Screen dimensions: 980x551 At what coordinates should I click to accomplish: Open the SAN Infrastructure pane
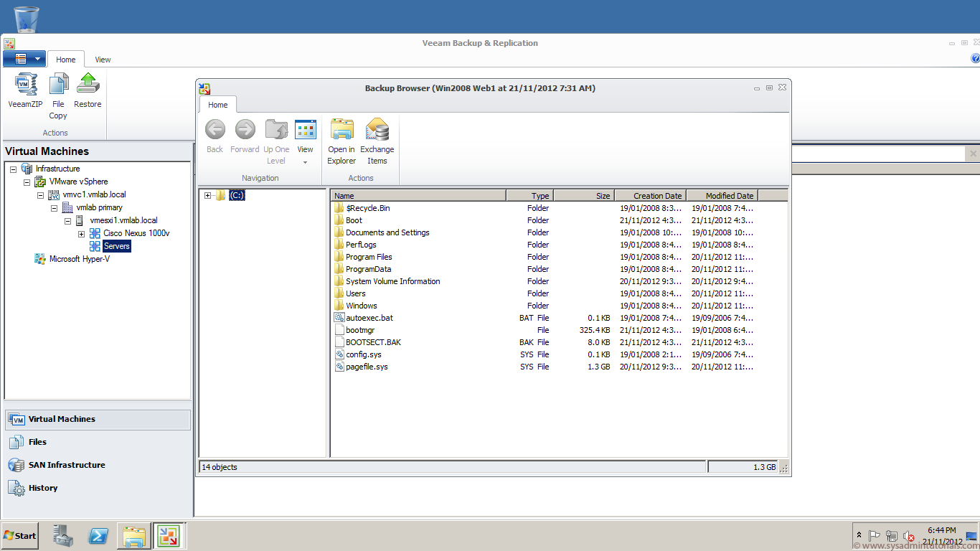tap(98, 465)
